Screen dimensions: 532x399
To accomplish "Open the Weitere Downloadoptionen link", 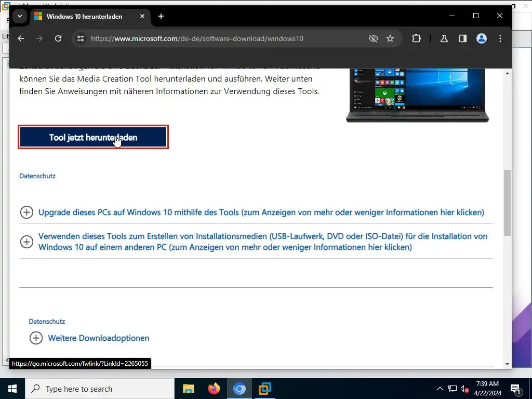I will click(99, 338).
